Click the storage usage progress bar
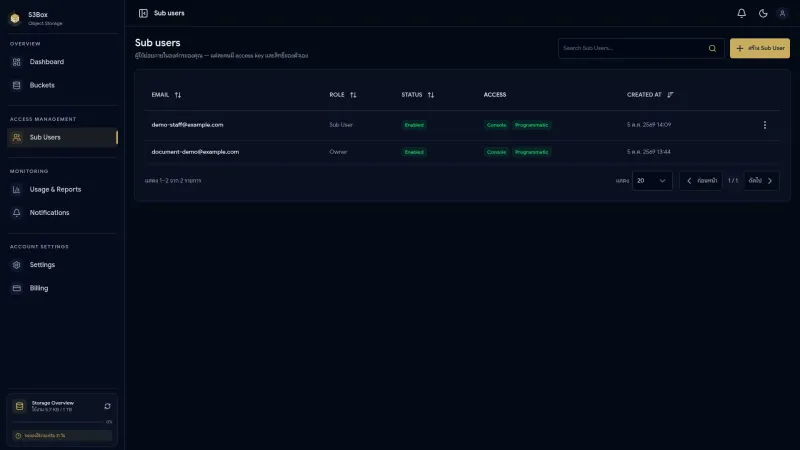 [x=58, y=422]
